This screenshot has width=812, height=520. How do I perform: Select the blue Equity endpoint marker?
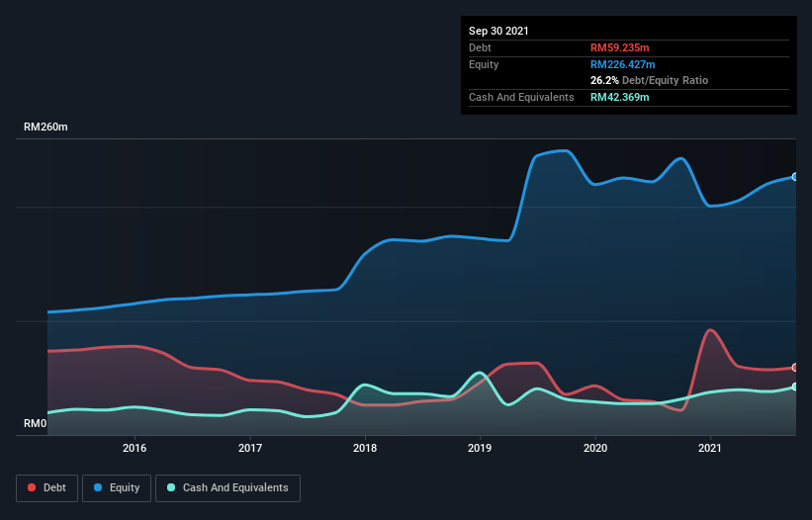[x=795, y=177]
